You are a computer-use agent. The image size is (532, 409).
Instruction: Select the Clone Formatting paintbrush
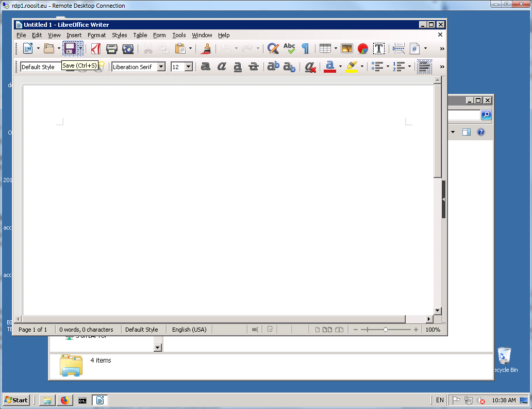[206, 48]
